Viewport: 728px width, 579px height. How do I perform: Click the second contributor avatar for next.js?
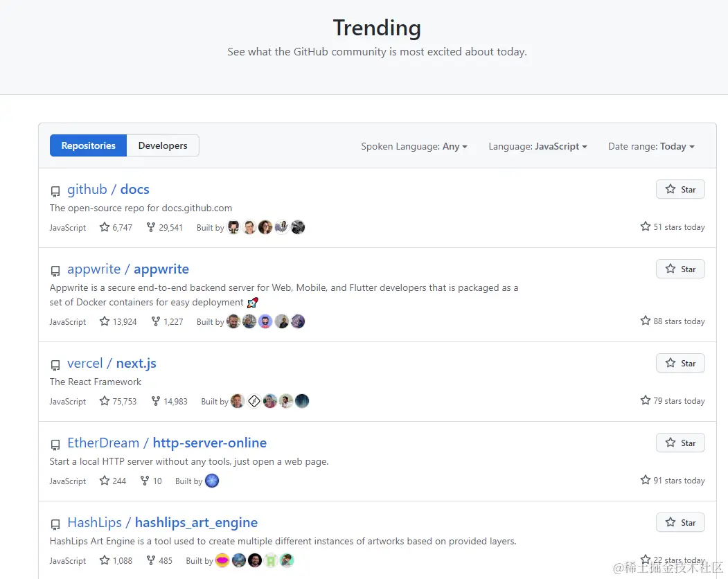[254, 401]
